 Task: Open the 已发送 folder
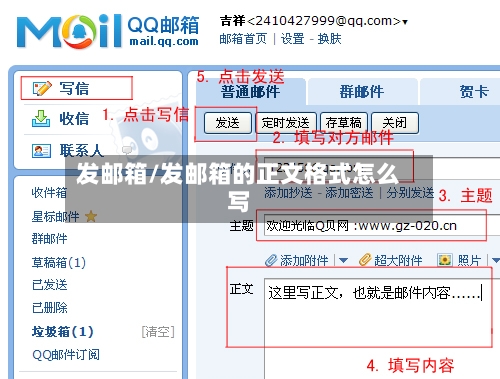coord(49,285)
